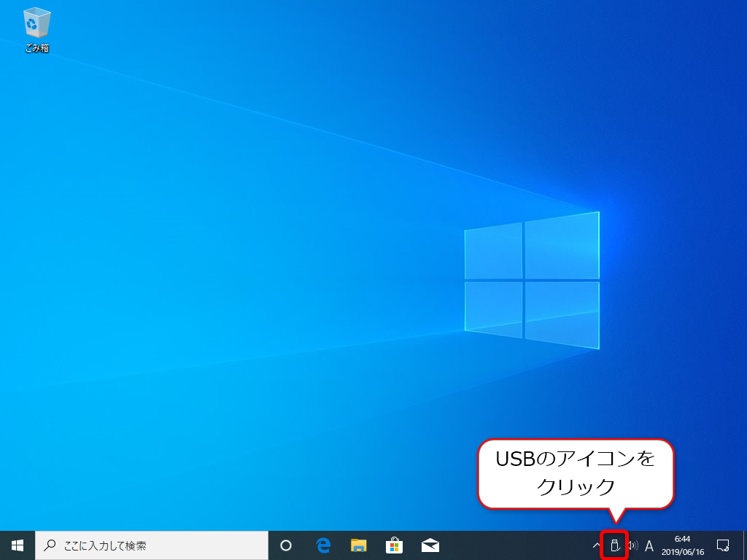This screenshot has width=747, height=560.
Task: Open Microsoft Edge from the taskbar
Action: (322, 545)
